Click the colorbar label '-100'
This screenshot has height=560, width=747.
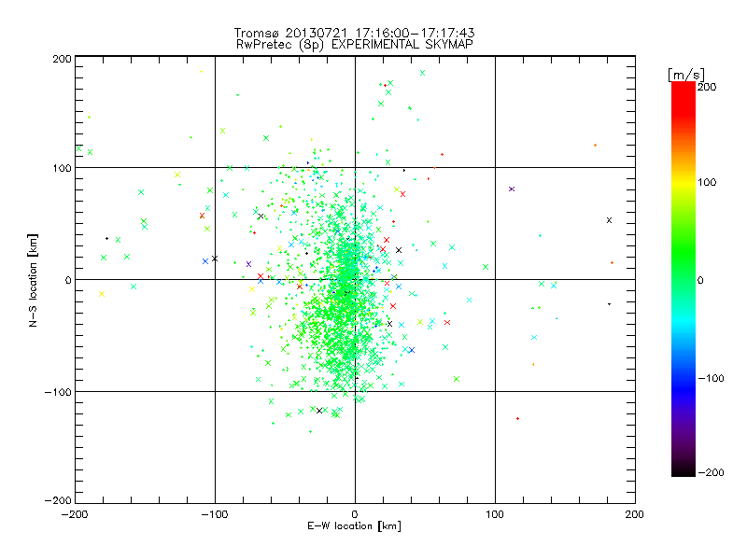pos(711,378)
